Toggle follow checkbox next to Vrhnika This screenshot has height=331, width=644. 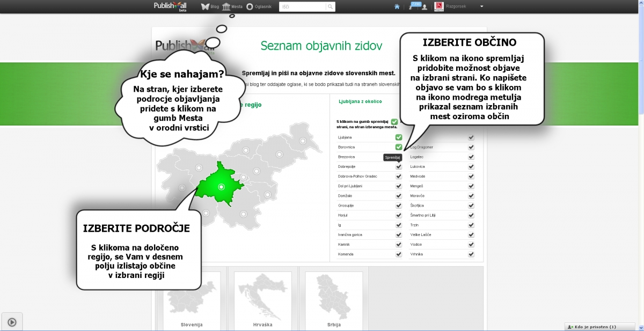pos(471,254)
